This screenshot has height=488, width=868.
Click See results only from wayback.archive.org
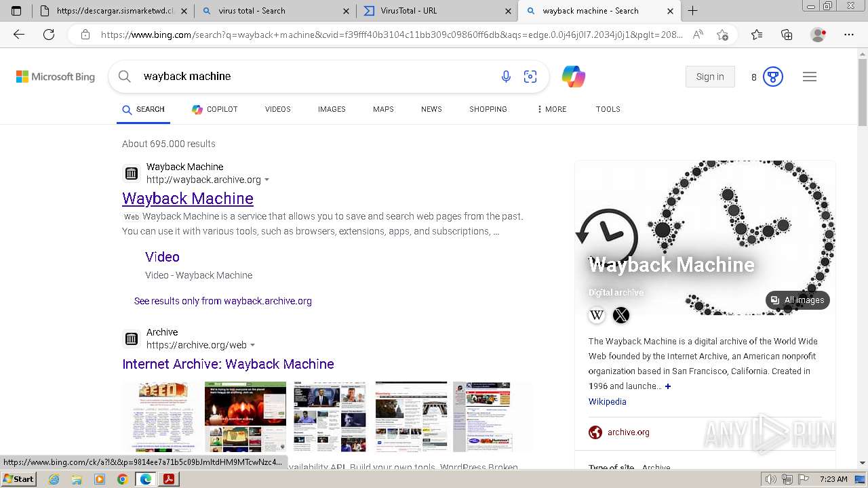coord(223,301)
